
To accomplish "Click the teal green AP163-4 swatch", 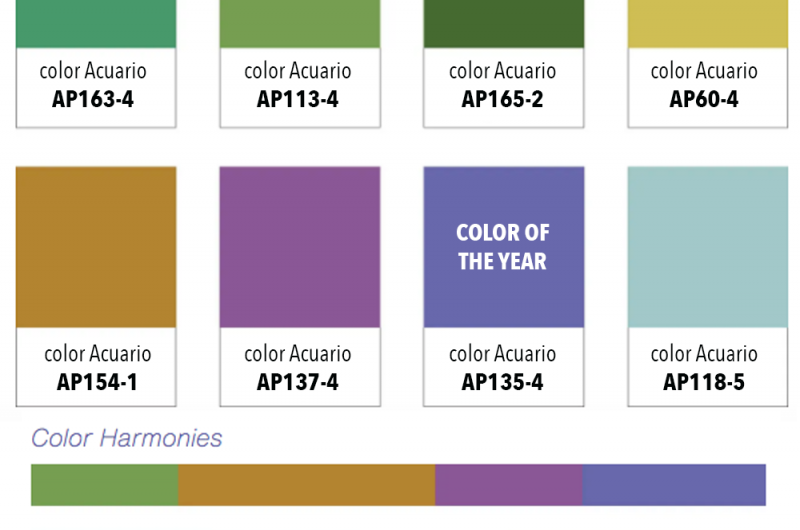I will pos(96,23).
